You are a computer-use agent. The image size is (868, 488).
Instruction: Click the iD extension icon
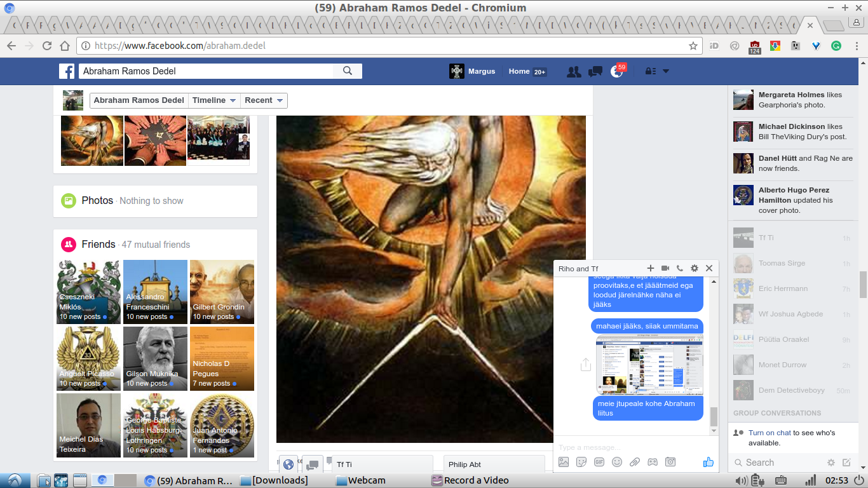click(714, 46)
